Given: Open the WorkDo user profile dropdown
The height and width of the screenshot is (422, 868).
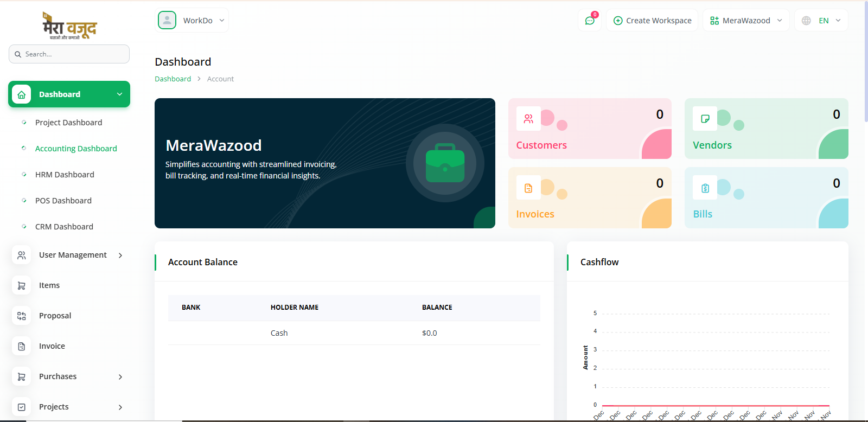Looking at the screenshot, I should pos(192,21).
